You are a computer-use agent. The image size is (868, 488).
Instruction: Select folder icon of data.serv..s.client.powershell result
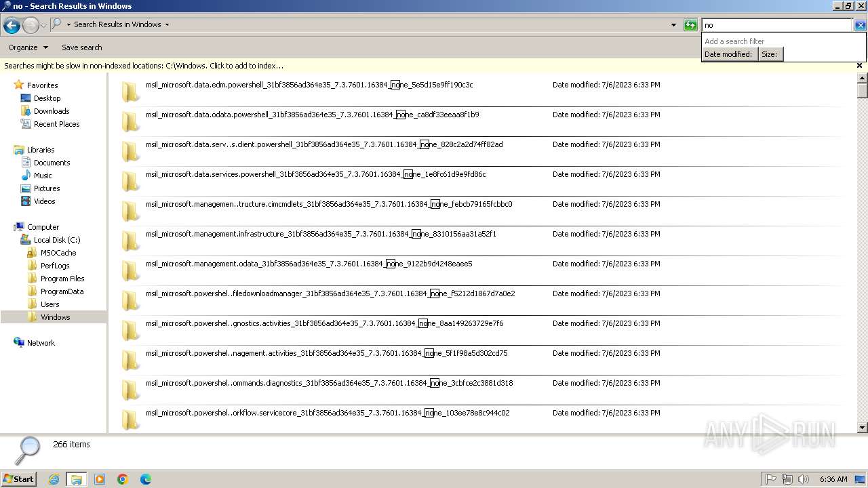(130, 152)
